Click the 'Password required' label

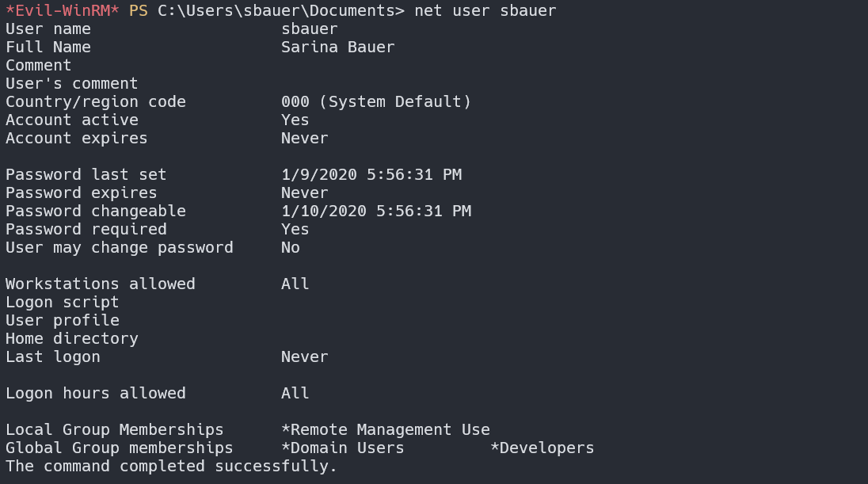pos(86,230)
